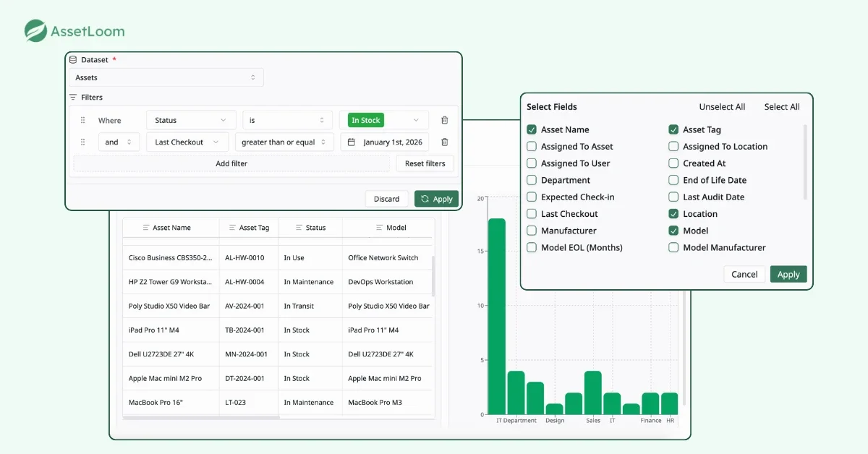
Task: Enable the Assigned To User field
Action: coord(532,163)
